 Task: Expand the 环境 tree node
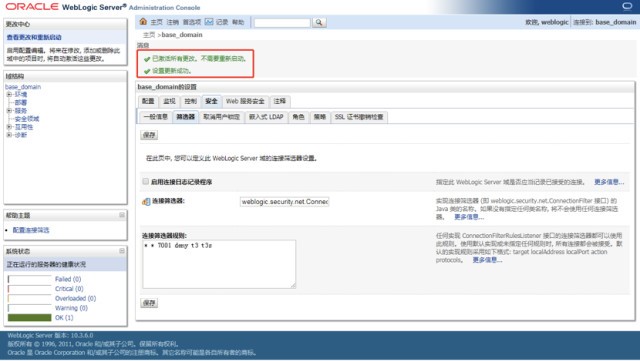pyautogui.click(x=9, y=94)
